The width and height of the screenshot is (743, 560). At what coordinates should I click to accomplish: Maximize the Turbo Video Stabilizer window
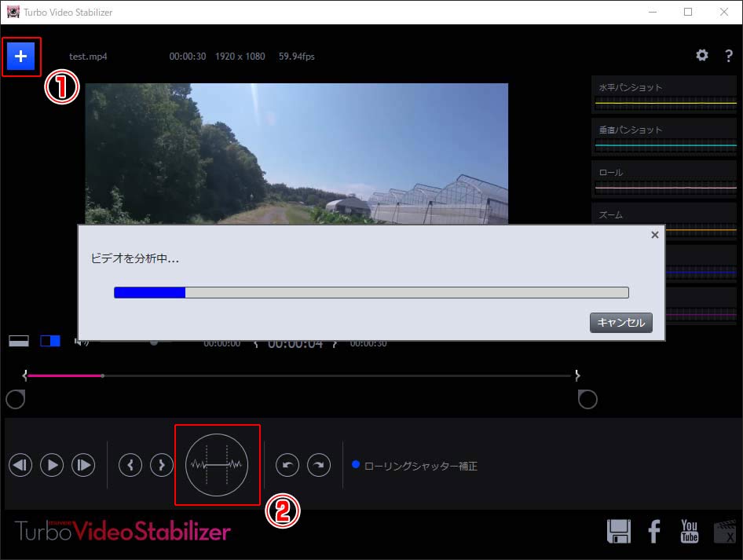coord(688,12)
